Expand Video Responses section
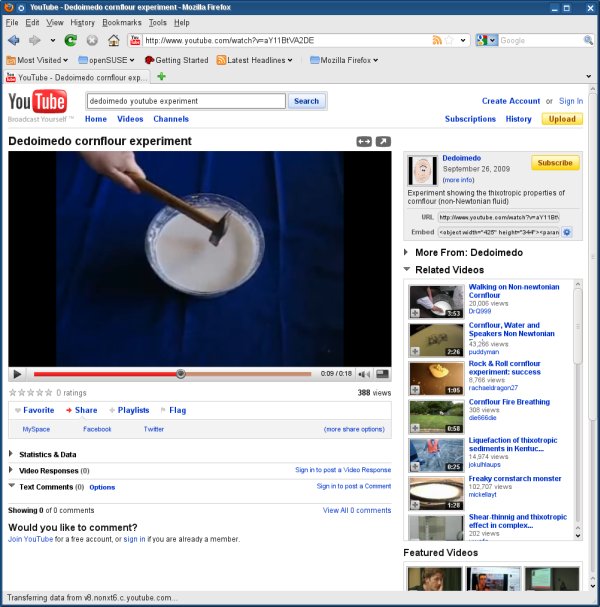 click(x=11, y=470)
